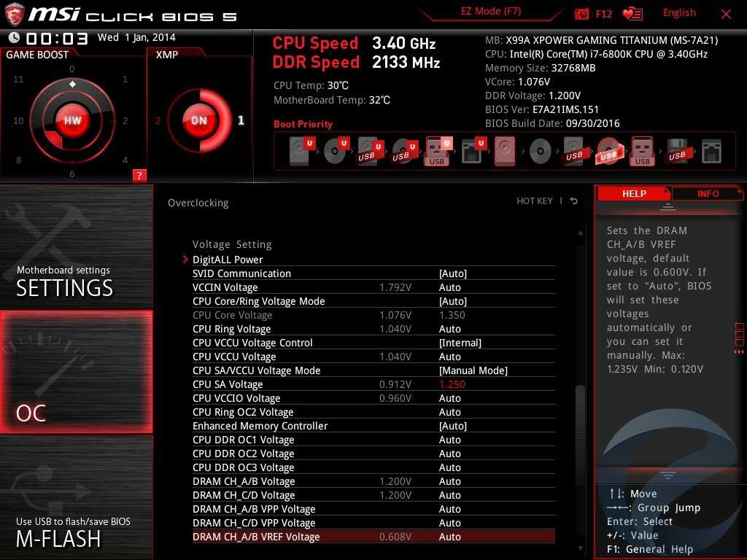Select first hard disk boot priority icon
The height and width of the screenshot is (560, 747).
pos(300,152)
